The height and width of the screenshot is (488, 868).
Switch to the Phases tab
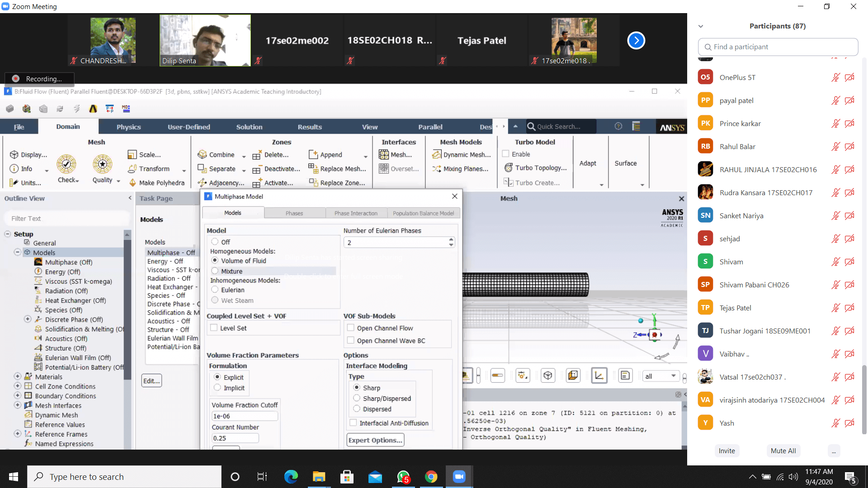pos(294,213)
